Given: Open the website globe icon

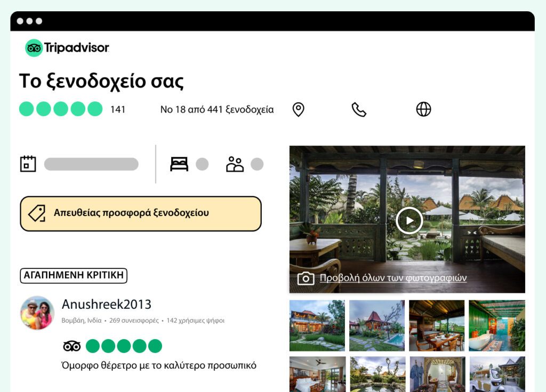Looking at the screenshot, I should click(423, 109).
